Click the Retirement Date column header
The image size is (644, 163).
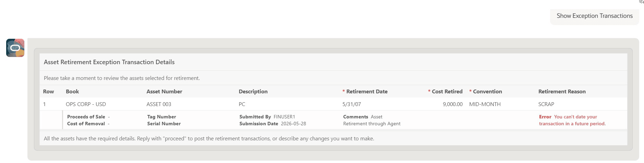pos(367,92)
